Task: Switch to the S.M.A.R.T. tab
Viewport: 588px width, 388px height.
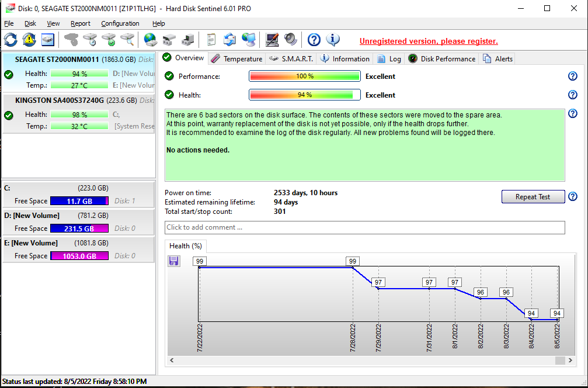Action: 291,59
